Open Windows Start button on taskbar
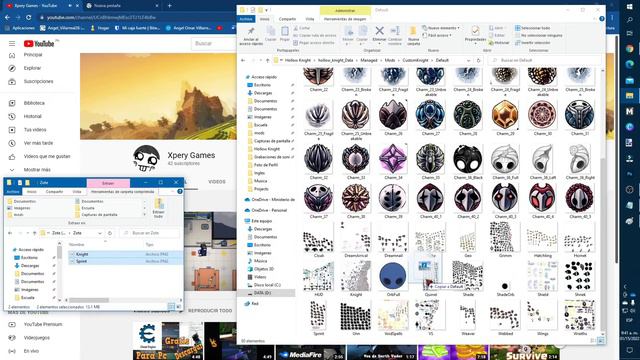This screenshot has height=360, width=640. click(x=630, y=6)
